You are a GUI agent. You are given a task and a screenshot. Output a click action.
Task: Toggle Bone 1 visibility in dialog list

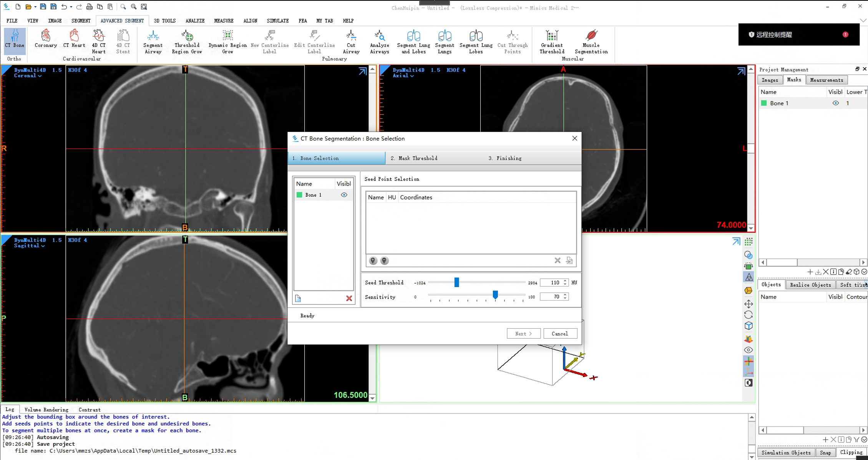point(344,195)
